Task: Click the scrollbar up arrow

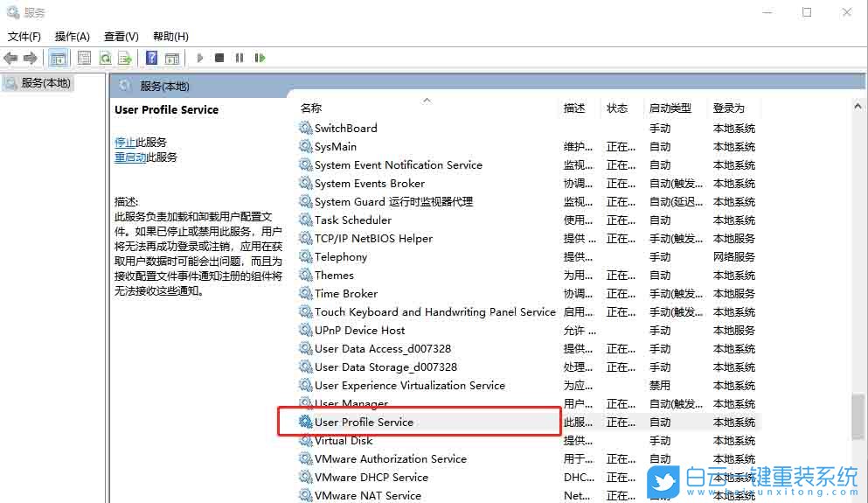Action: point(858,106)
